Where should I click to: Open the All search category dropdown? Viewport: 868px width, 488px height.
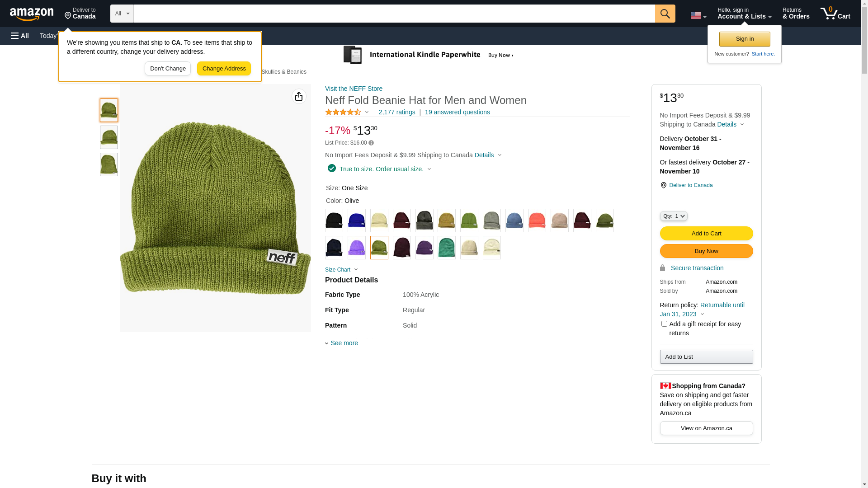[x=122, y=14]
